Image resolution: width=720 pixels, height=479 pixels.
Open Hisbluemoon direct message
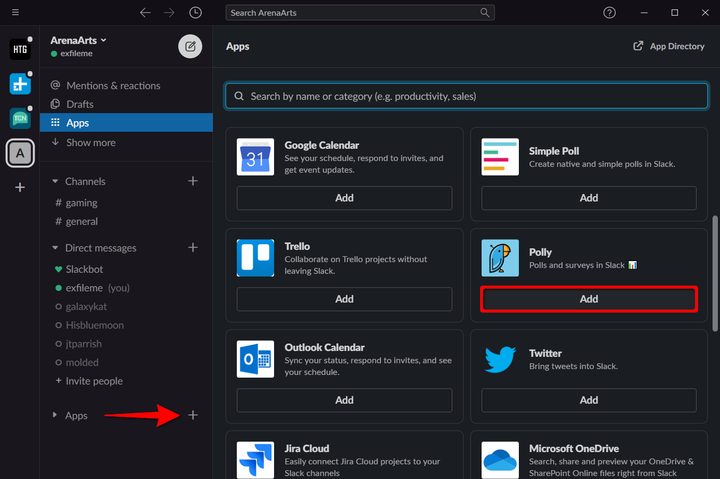(126, 325)
